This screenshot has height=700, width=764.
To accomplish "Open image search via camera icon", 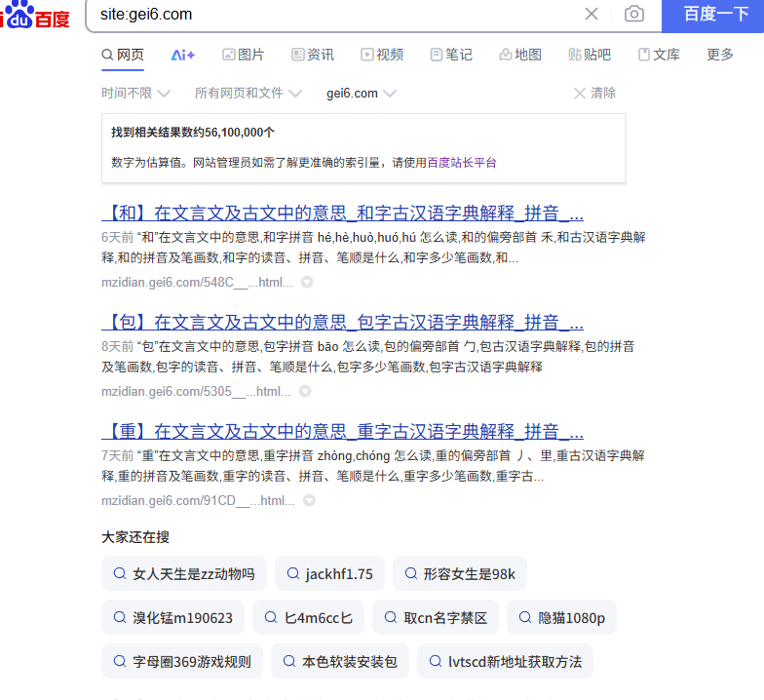I will [x=633, y=14].
